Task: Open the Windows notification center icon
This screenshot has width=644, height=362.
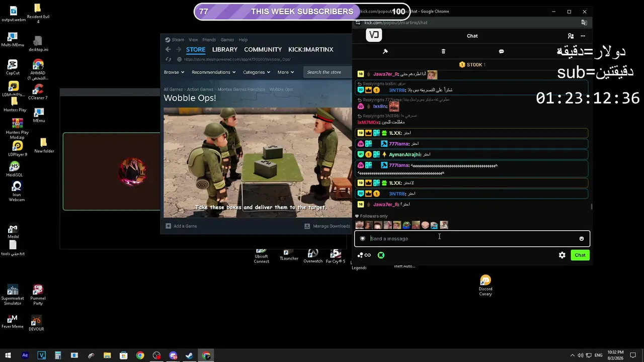Action: tap(633, 355)
